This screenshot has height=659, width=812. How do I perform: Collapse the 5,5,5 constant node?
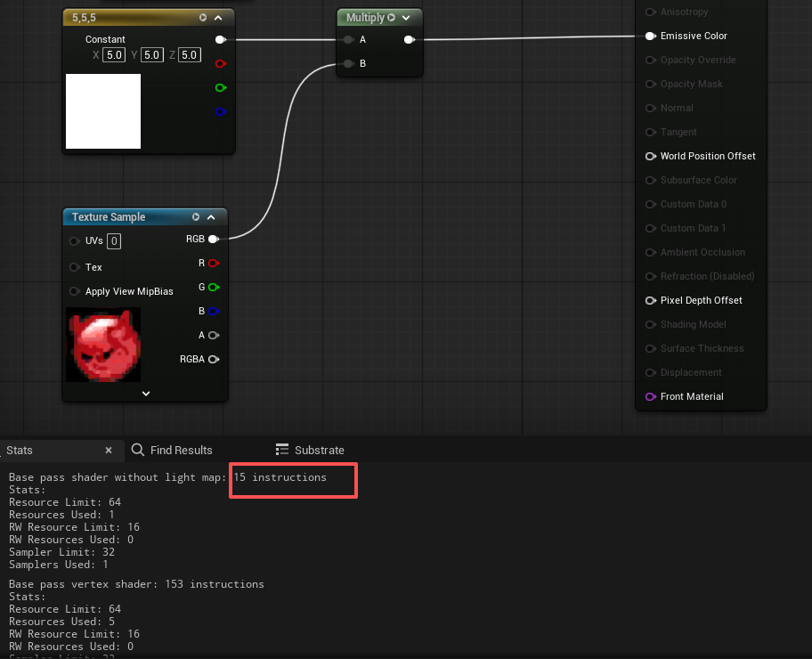[x=218, y=18]
